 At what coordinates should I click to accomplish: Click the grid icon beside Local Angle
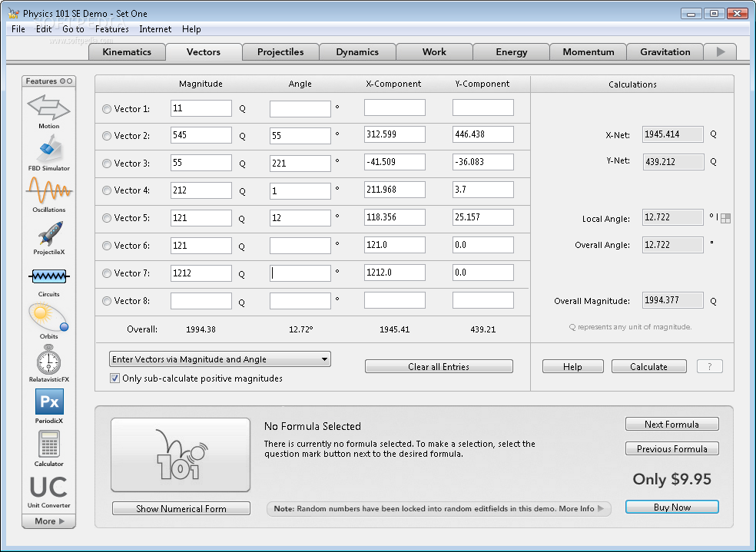pos(725,219)
